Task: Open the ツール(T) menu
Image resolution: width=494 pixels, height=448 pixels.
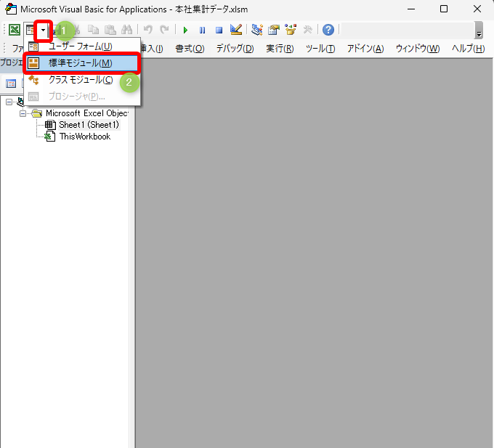Action: [x=320, y=49]
